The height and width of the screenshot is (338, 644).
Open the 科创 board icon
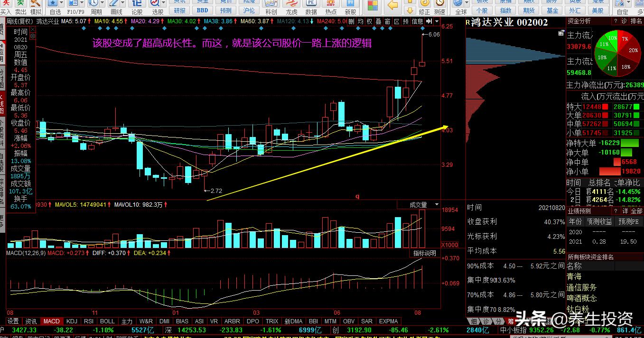[271, 4]
